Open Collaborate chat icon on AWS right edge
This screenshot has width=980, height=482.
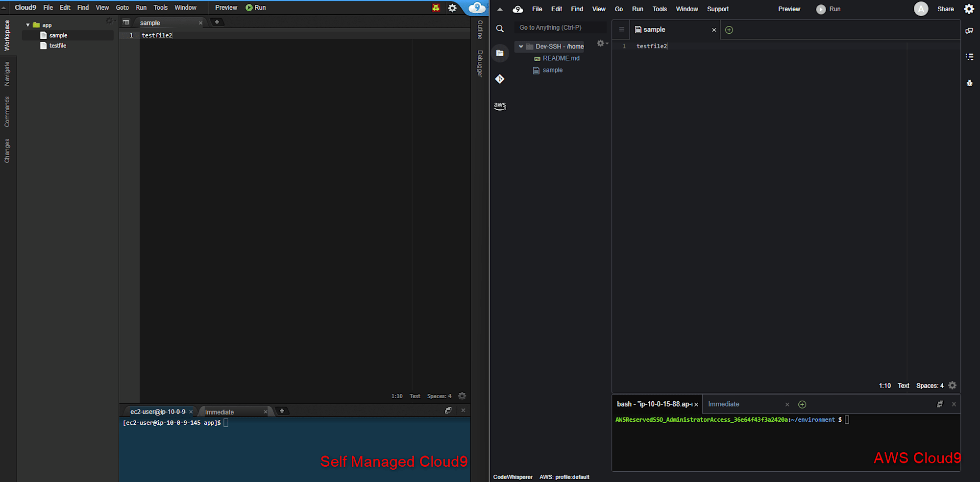pyautogui.click(x=969, y=31)
